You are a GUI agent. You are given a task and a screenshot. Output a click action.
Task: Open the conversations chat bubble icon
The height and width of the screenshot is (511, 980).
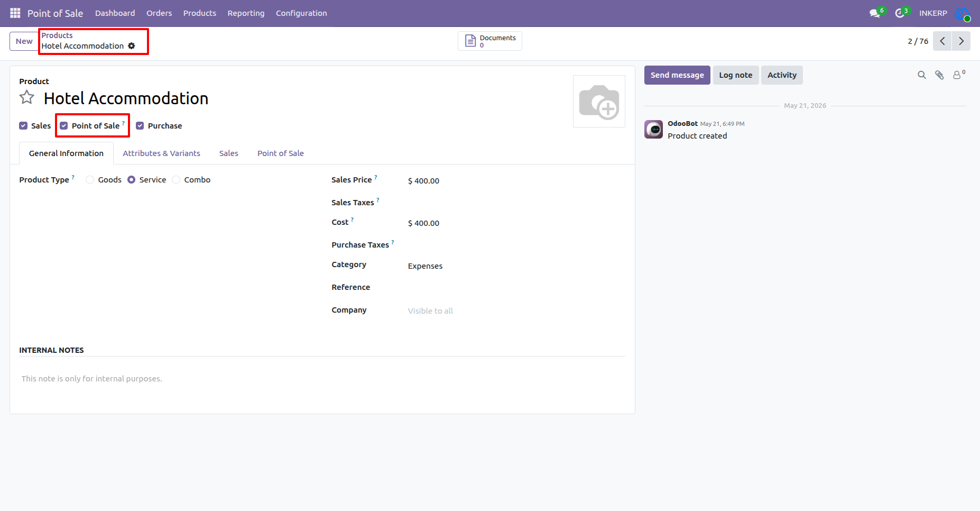(875, 13)
